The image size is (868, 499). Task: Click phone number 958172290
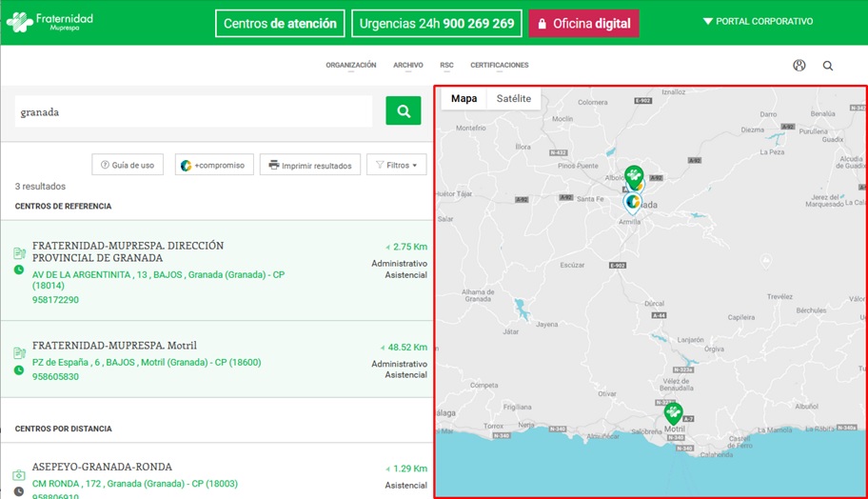click(55, 300)
